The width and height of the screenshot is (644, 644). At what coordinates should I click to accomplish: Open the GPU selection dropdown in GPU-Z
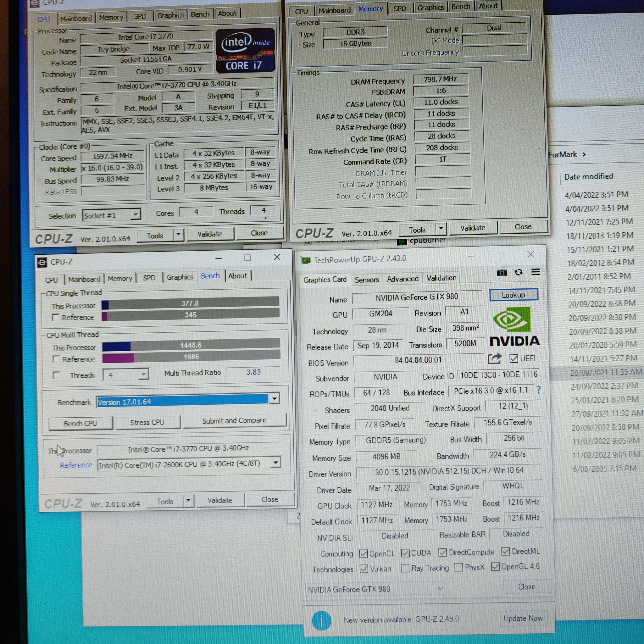(376, 589)
